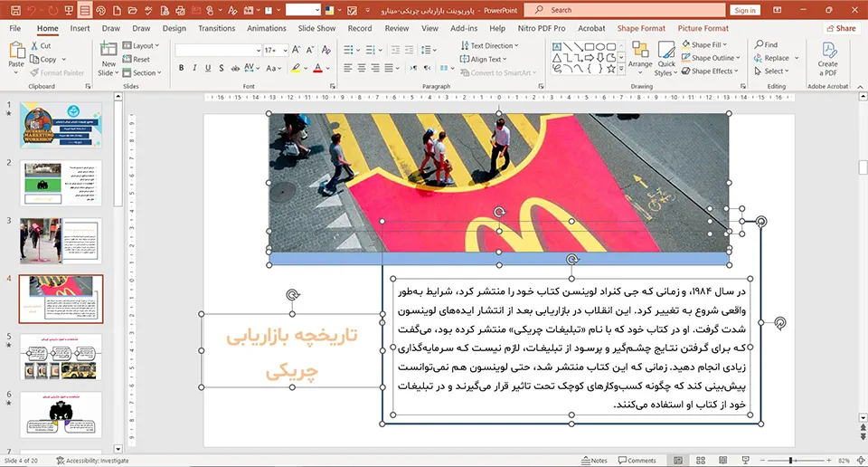Toggle text Shadow formatting
Image resolution: width=868 pixels, height=467 pixels.
point(221,68)
